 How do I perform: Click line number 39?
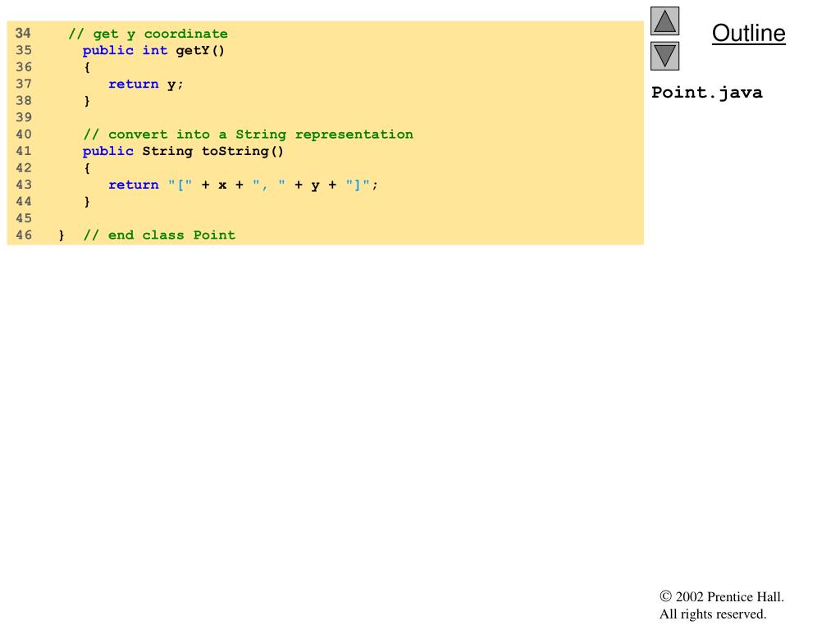(x=24, y=117)
